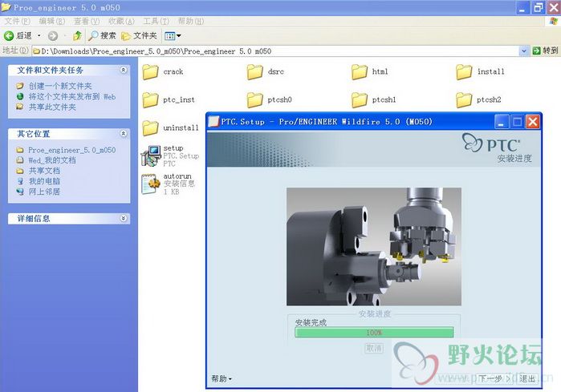
Task: Click 退出 button in PTC Setup
Action: coord(527,378)
